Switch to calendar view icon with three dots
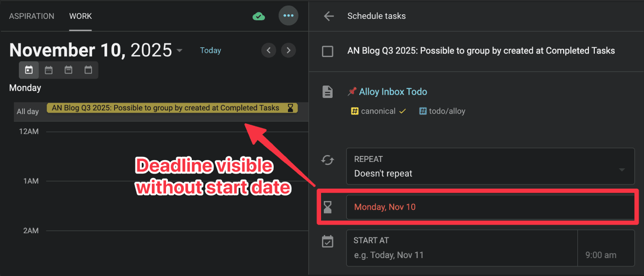Viewport: 644px width, 276px height. point(49,70)
